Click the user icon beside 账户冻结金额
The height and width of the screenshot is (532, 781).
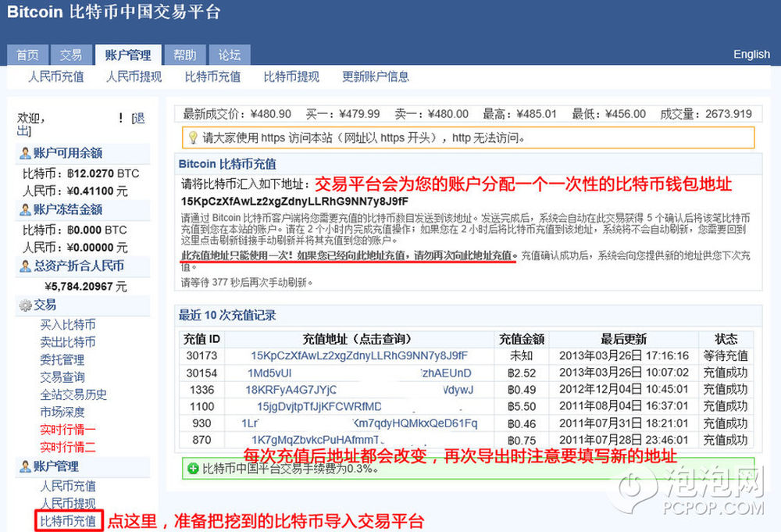tap(25, 209)
